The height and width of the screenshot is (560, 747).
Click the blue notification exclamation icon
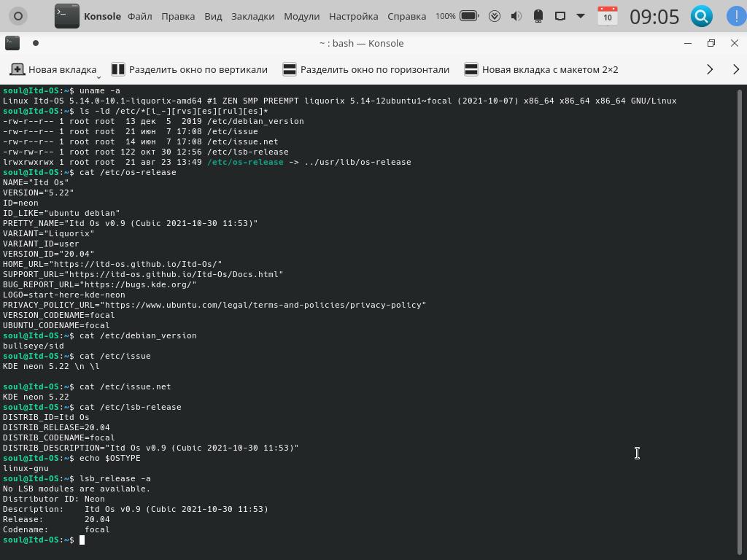[x=737, y=16]
